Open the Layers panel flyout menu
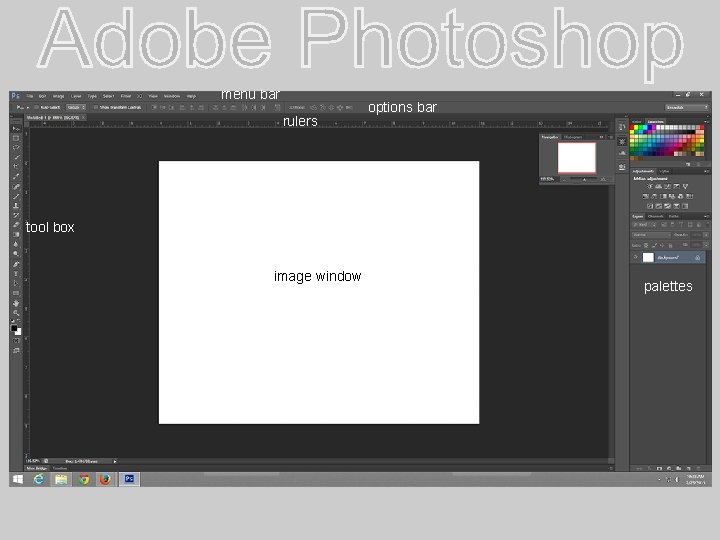The image size is (720, 540). pos(706,216)
